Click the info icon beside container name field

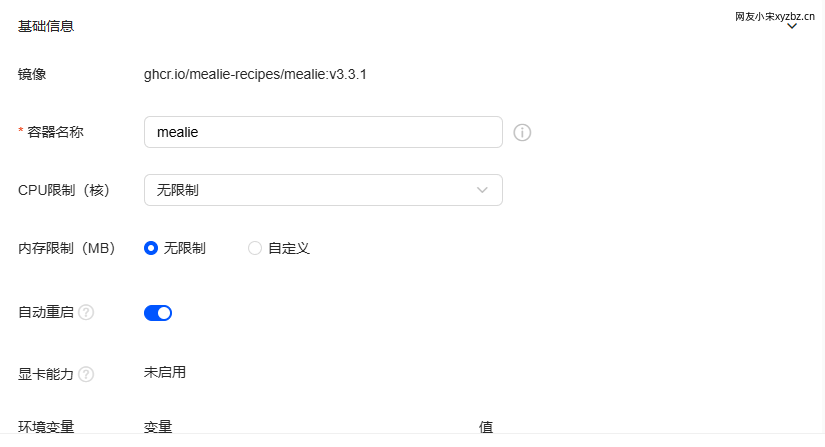(522, 132)
